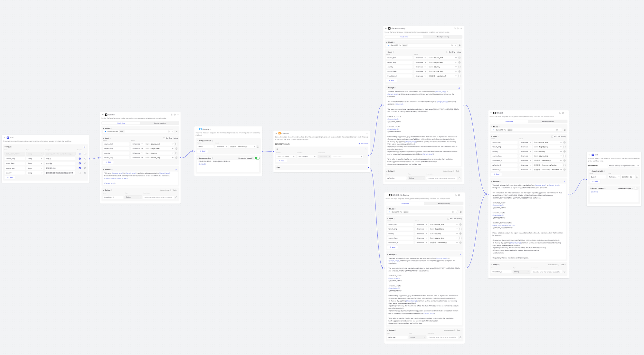644x355 pixels.
Task: Click the Start node icon
Action: (8, 138)
